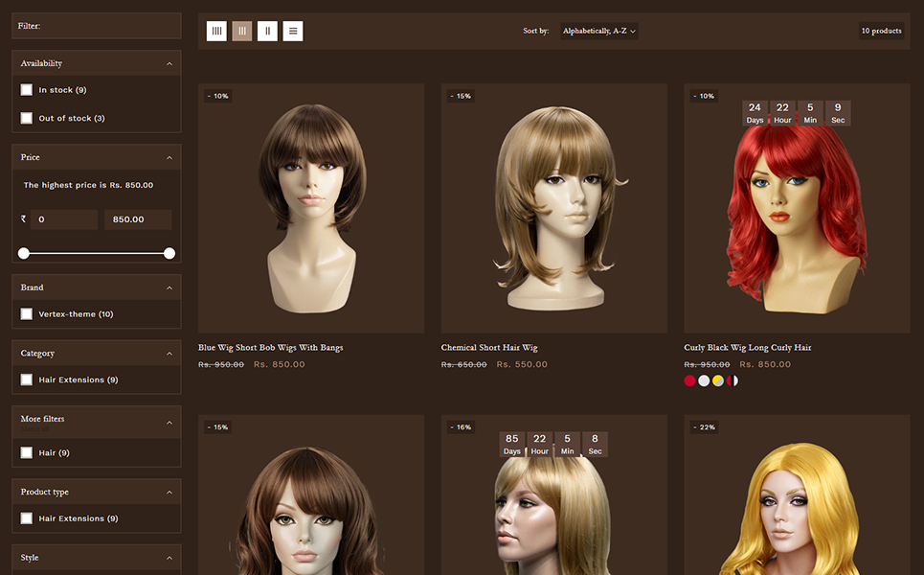Select the red color swatch
The width and height of the screenshot is (924, 575).
689,381
